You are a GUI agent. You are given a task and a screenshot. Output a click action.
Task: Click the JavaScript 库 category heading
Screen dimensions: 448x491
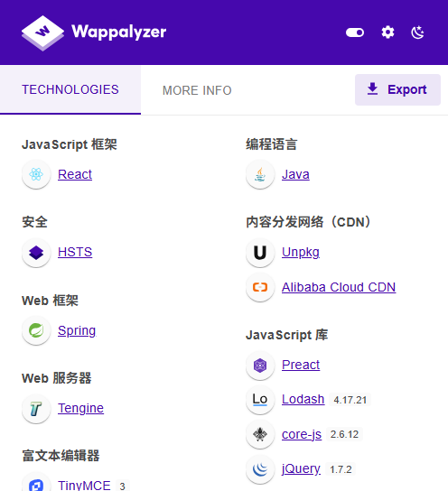[x=286, y=335]
